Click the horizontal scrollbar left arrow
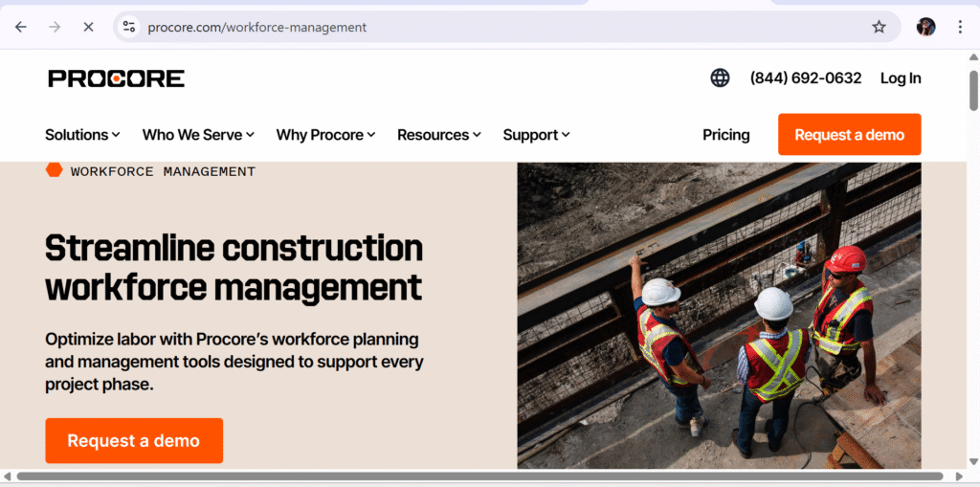980x487 pixels. click(x=7, y=476)
